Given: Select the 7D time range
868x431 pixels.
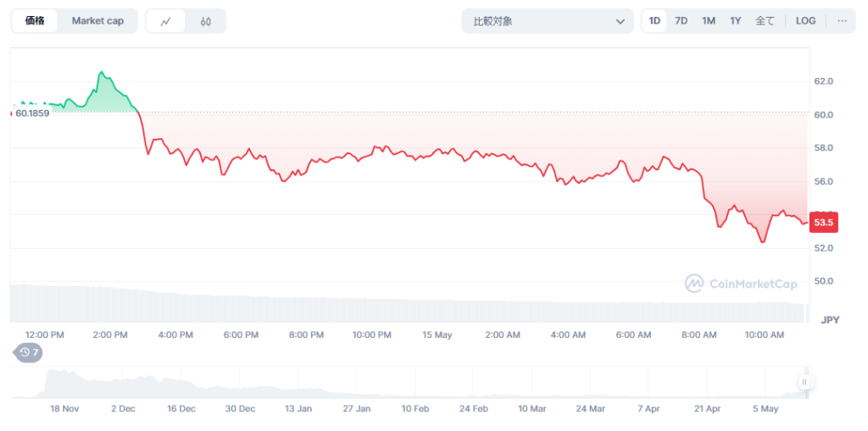Looking at the screenshot, I should coord(681,21).
